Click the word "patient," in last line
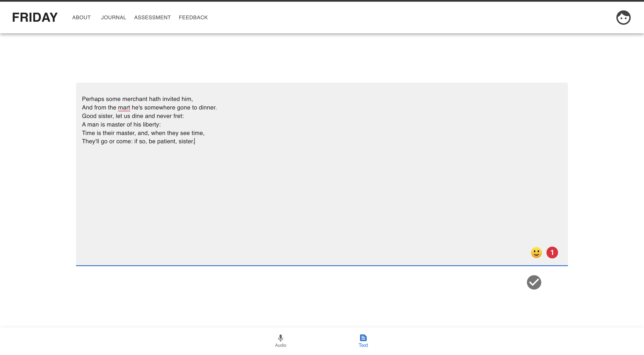 click(167, 141)
